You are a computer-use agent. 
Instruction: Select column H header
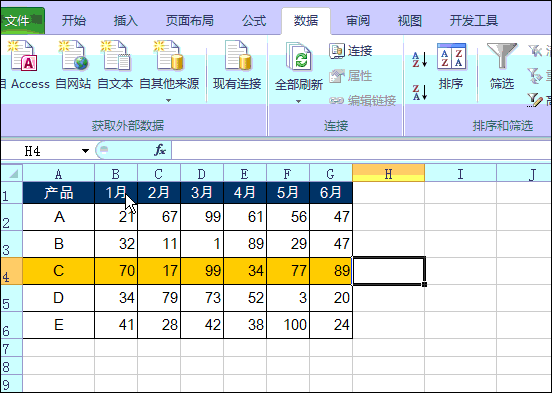click(389, 173)
